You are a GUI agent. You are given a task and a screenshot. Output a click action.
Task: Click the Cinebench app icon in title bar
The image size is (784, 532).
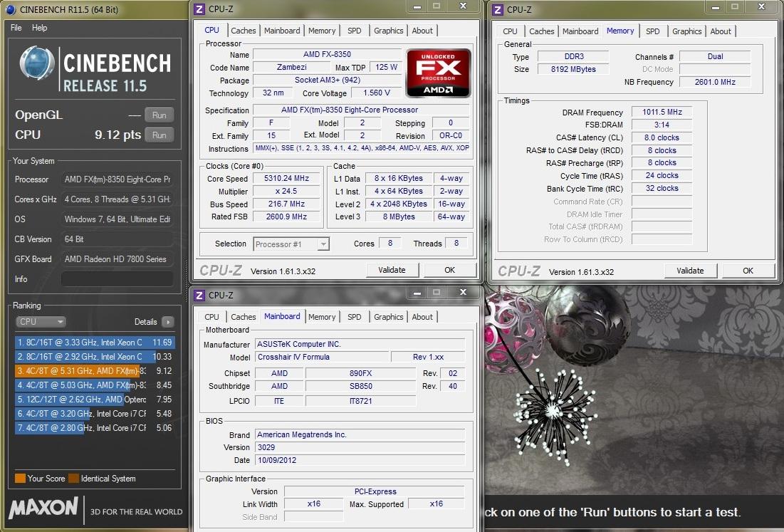point(11,9)
